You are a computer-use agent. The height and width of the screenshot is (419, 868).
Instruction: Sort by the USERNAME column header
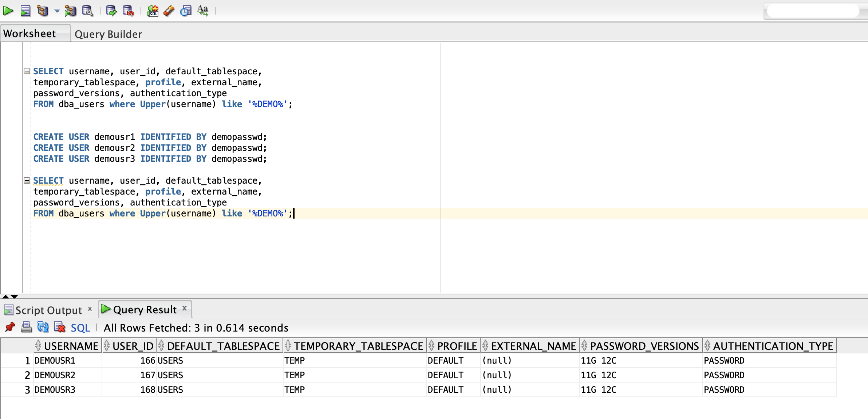coord(71,346)
